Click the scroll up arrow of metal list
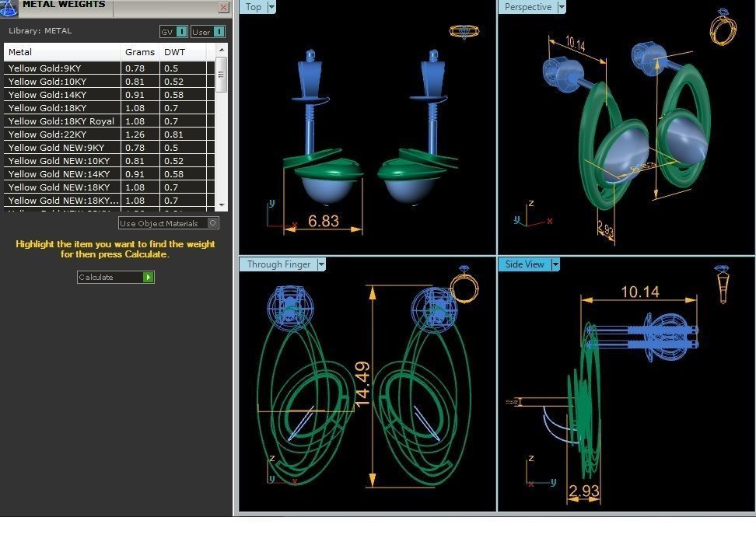756x535 pixels. (222, 50)
